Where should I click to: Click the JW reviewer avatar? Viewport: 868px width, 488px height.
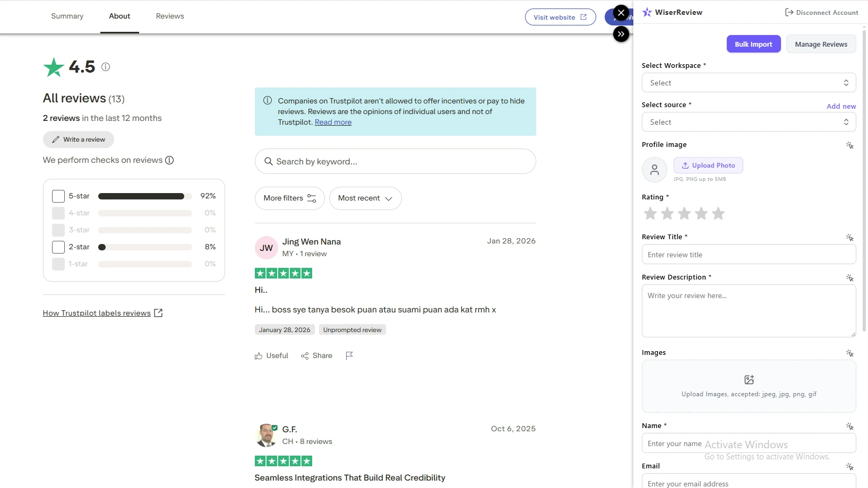267,248
